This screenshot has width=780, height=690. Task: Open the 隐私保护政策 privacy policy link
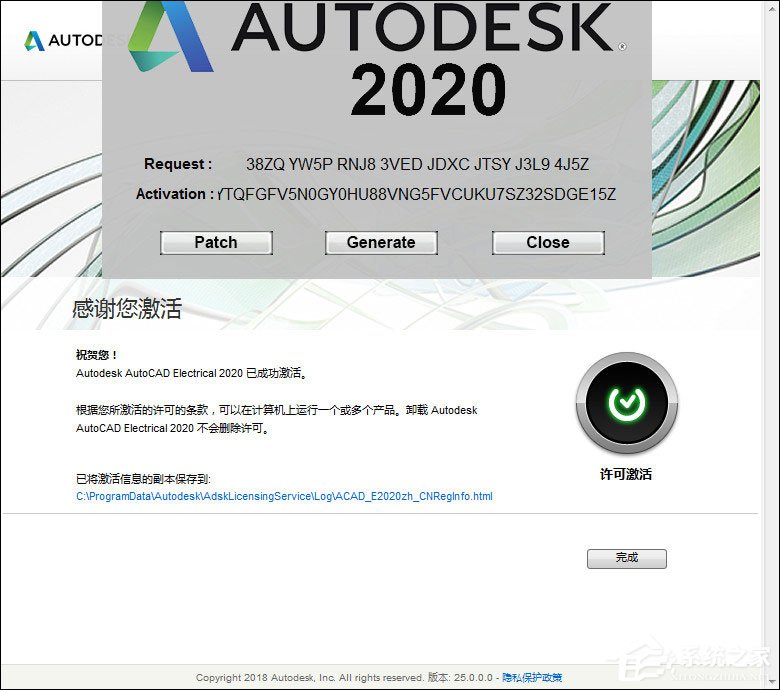(x=532, y=677)
